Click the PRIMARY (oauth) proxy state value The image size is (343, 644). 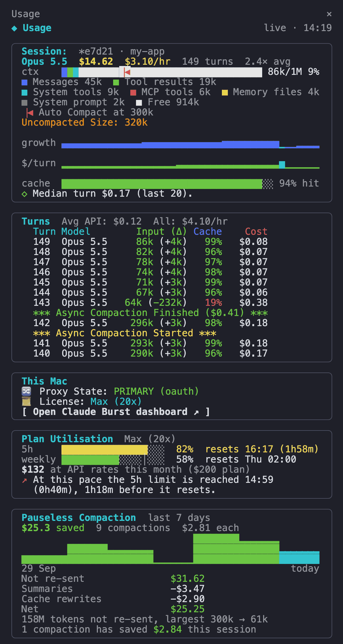click(x=156, y=392)
